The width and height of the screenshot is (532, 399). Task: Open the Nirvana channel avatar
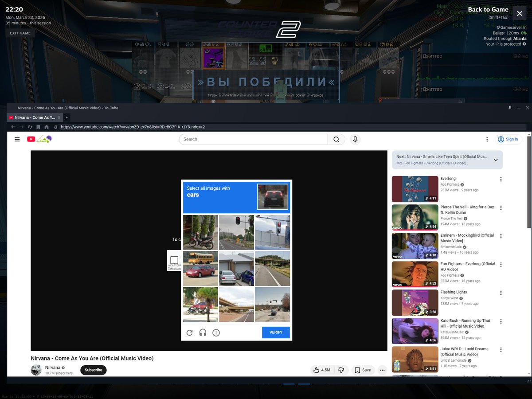point(36,370)
